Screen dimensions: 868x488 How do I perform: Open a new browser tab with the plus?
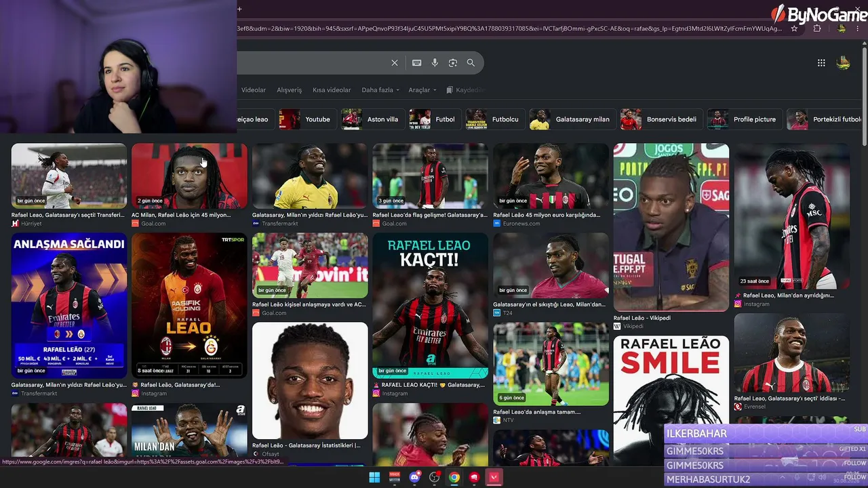pyautogui.click(x=239, y=9)
